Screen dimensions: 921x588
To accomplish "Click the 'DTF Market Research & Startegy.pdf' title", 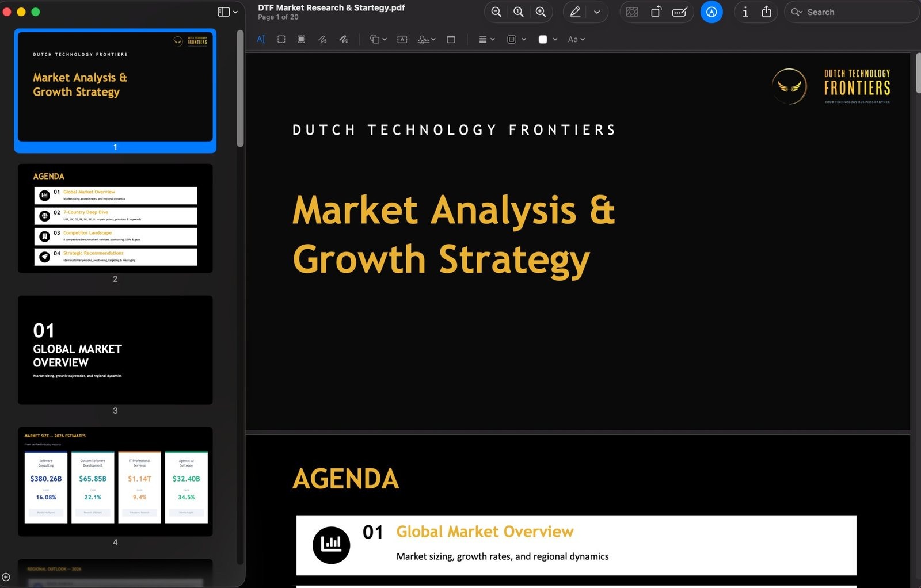I will 331,7.
